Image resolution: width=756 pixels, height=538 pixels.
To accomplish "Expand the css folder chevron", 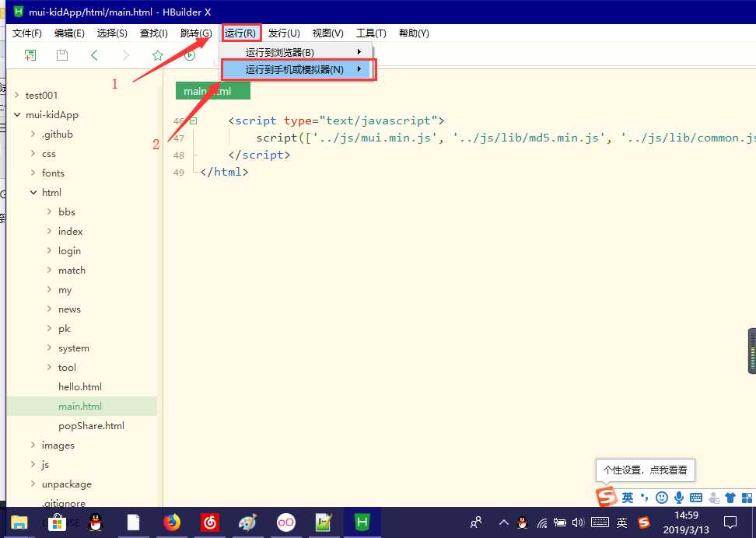I will click(x=33, y=153).
